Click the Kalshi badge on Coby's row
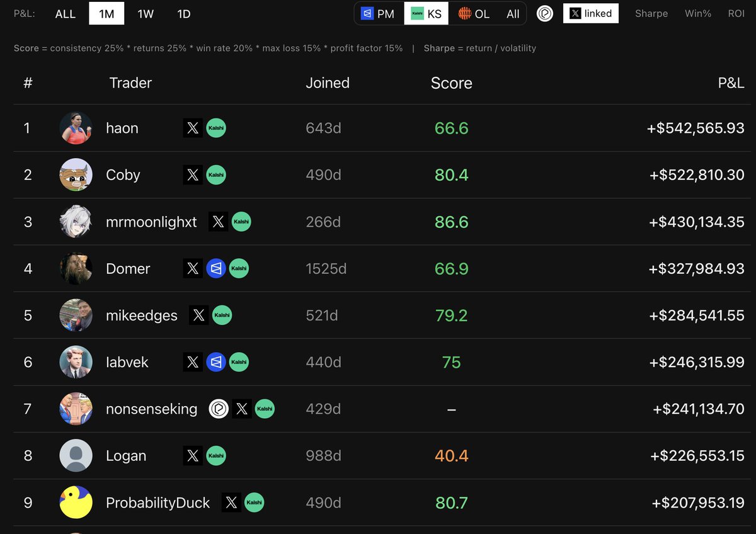 [217, 174]
